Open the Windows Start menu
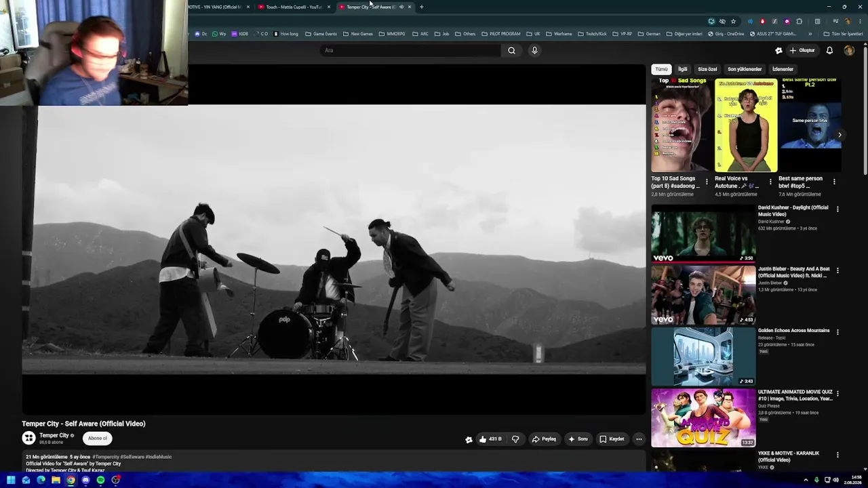This screenshot has width=868, height=488. [x=11, y=480]
